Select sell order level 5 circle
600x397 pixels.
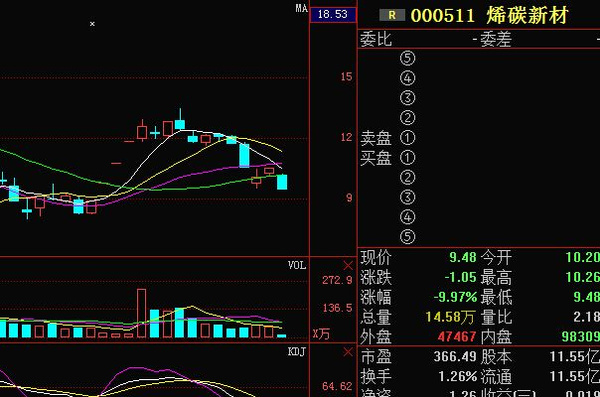(408, 58)
